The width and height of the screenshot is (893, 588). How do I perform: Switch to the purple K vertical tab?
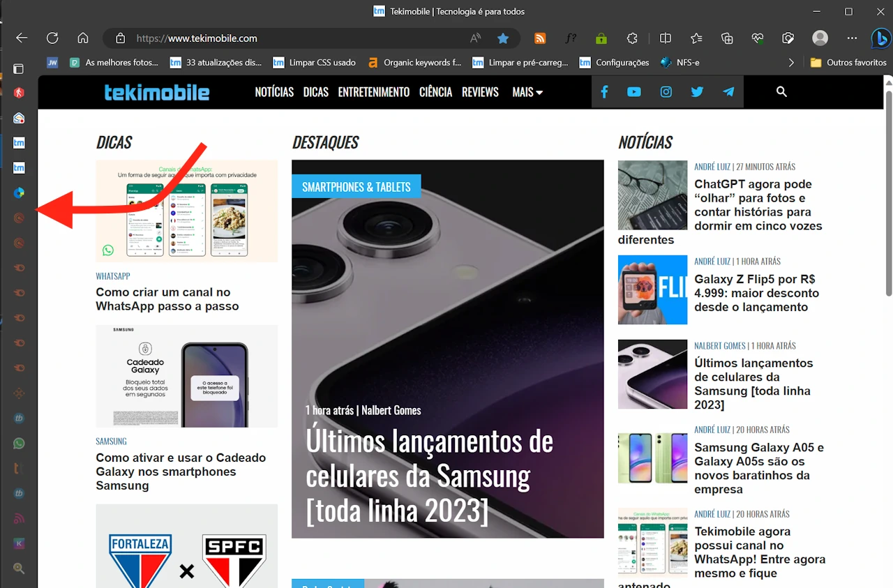[19, 543]
